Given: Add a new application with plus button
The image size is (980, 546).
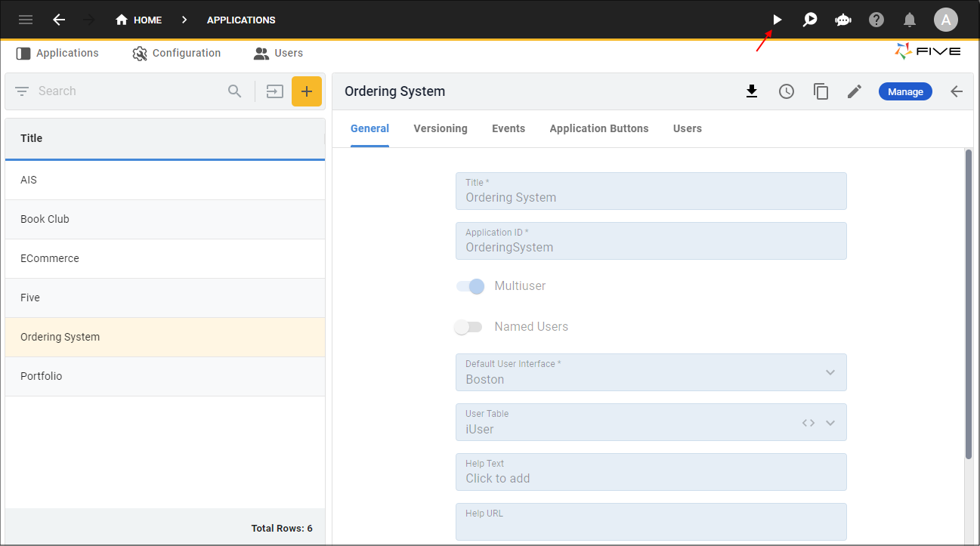Looking at the screenshot, I should [x=307, y=91].
